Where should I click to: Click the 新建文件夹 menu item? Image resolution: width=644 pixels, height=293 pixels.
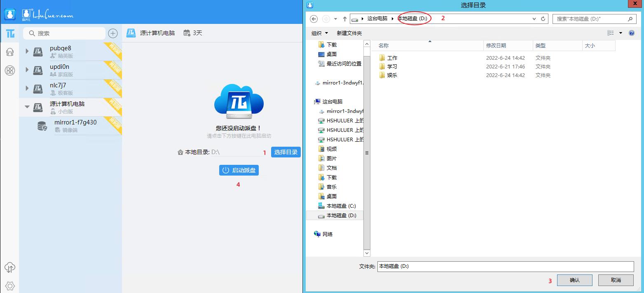pyautogui.click(x=348, y=33)
